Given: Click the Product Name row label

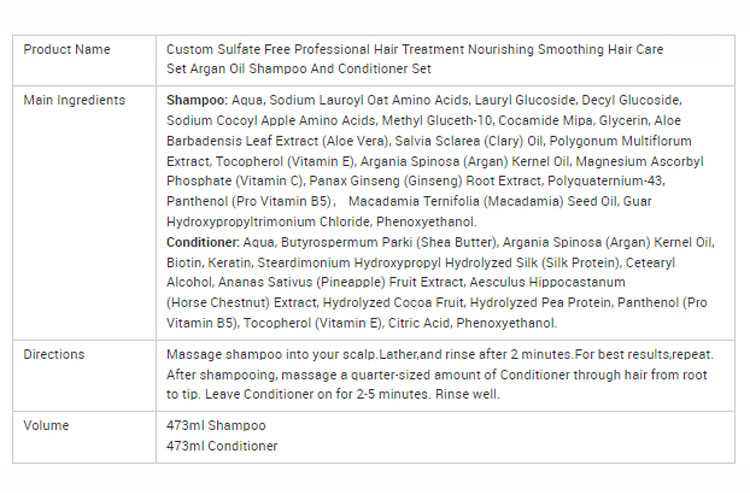Looking at the screenshot, I should click(67, 49).
